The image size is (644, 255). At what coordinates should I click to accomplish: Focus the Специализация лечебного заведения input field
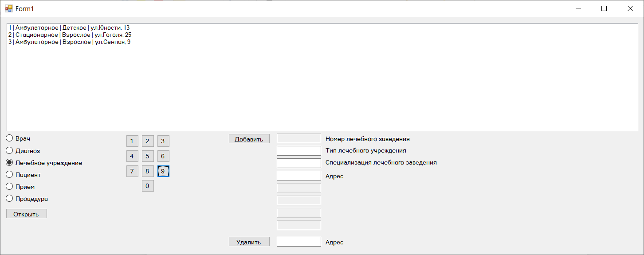[x=299, y=163]
